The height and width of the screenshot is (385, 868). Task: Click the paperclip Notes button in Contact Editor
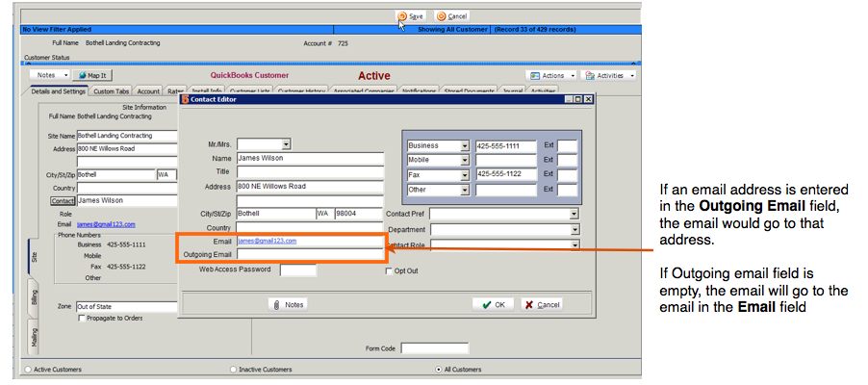(289, 304)
